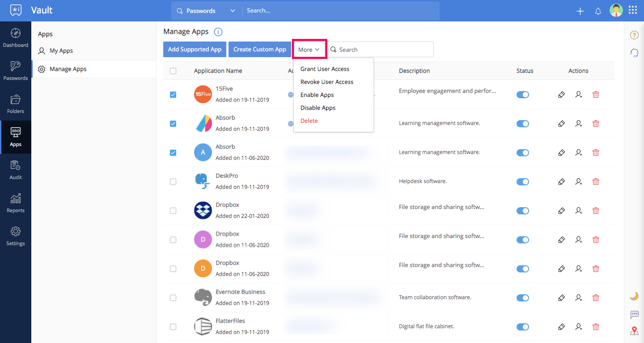Edit the DeskPro app with the pencil icon
644x343 pixels.
(x=561, y=181)
